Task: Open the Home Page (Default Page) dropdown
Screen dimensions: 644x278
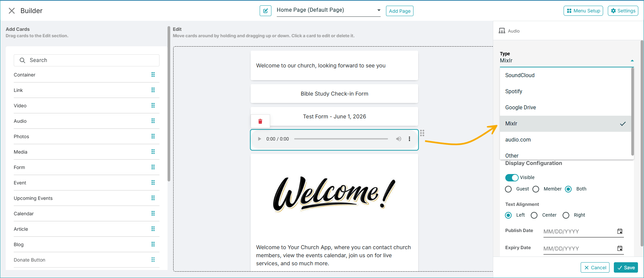Action: pyautogui.click(x=329, y=10)
